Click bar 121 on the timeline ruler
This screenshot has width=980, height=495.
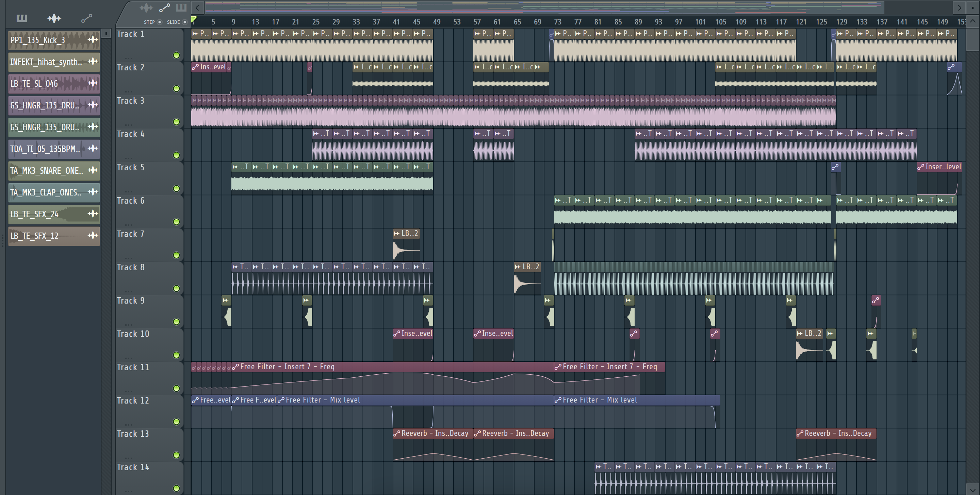coord(801,22)
